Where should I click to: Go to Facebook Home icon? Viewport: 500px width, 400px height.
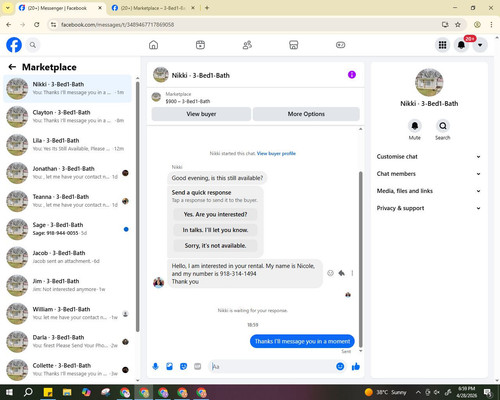click(153, 45)
